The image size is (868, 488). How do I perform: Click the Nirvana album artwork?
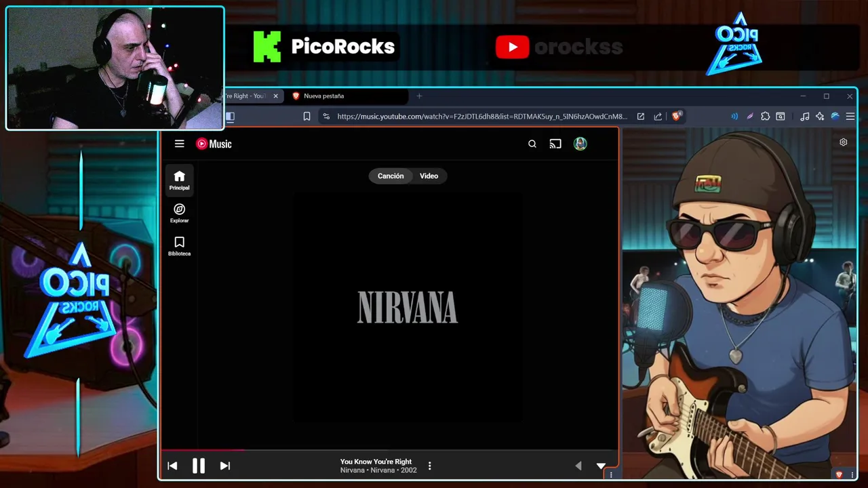pyautogui.click(x=408, y=307)
